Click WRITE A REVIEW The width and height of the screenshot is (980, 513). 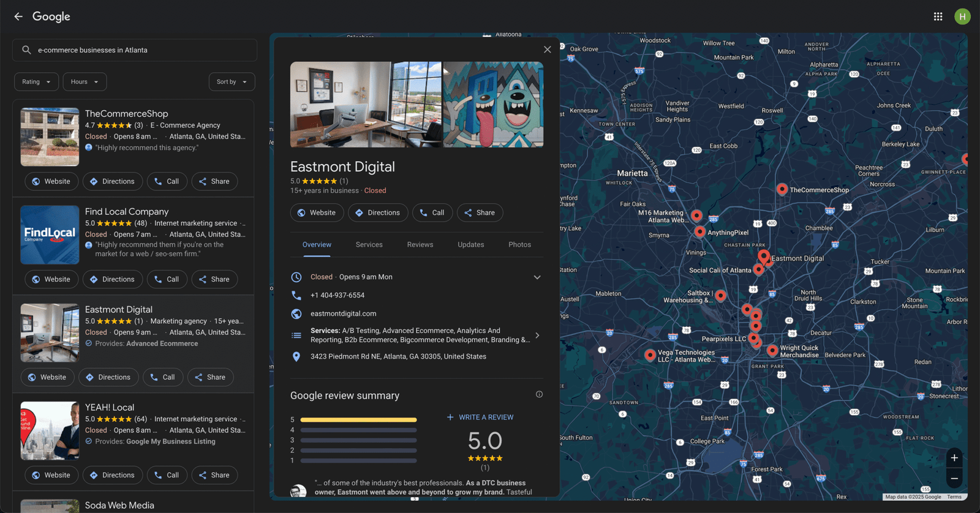click(480, 418)
